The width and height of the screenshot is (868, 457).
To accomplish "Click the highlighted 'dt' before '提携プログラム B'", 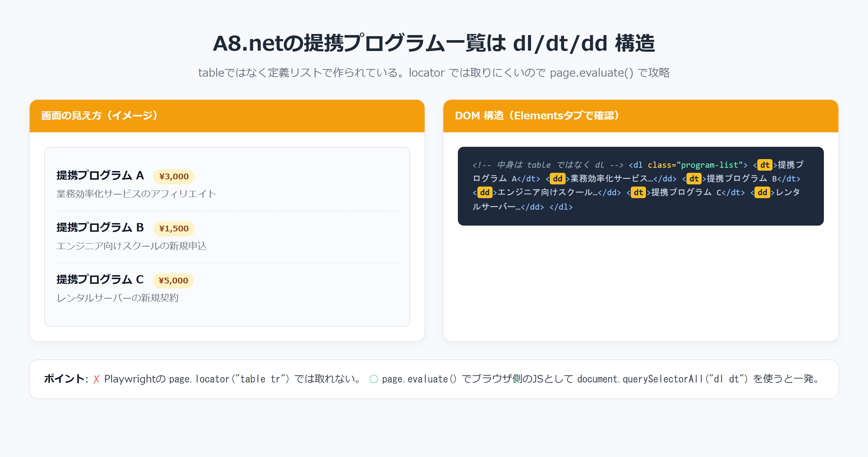I will click(x=694, y=179).
